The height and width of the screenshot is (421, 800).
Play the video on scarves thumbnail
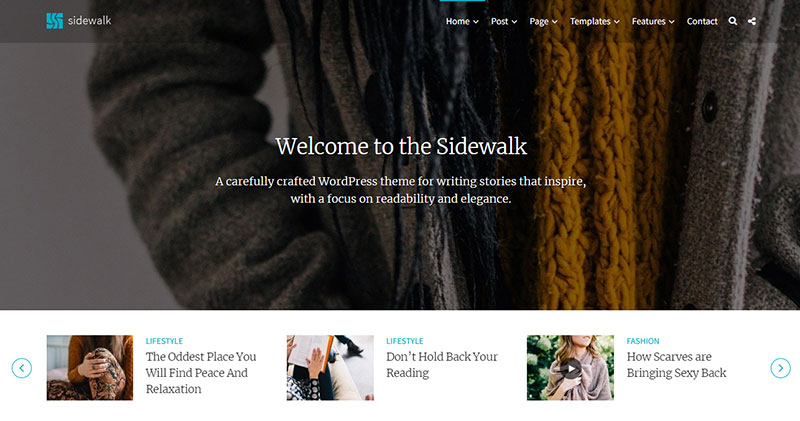[x=570, y=368]
